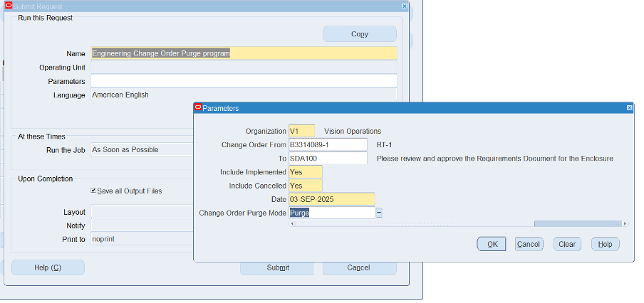Click the Layout field

click(142, 212)
